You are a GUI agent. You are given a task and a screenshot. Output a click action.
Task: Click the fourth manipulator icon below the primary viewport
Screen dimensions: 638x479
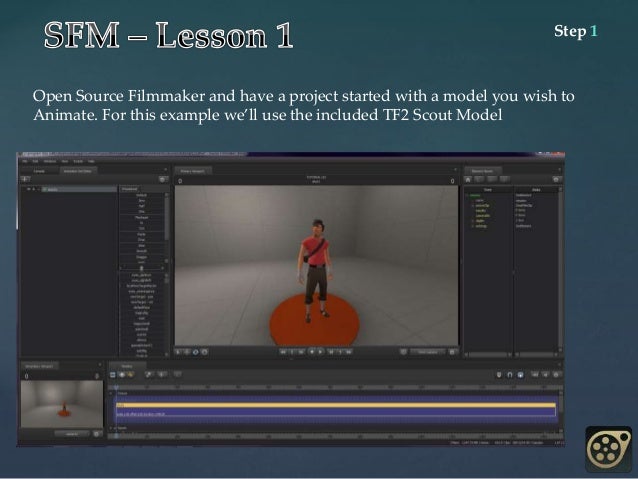click(x=204, y=352)
